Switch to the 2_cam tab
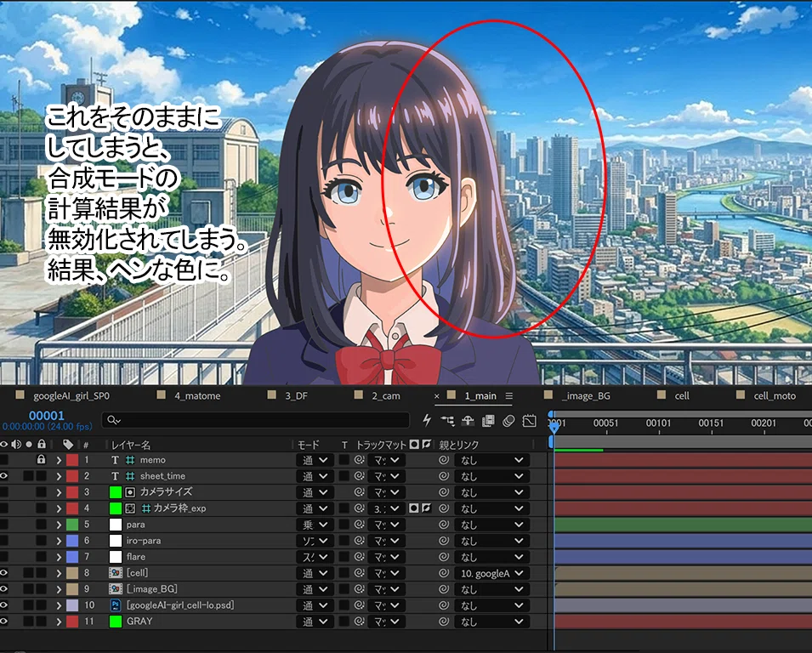Viewport: 812px width, 653px height. click(x=386, y=396)
